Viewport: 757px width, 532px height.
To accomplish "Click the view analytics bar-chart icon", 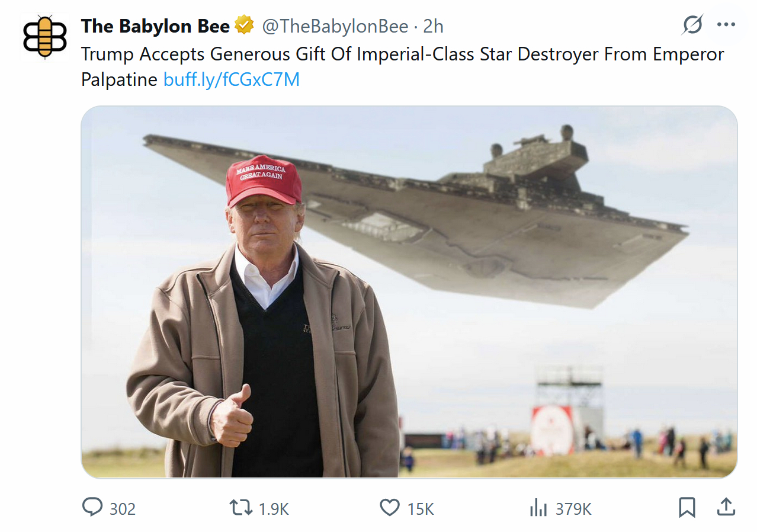I will pyautogui.click(x=538, y=508).
